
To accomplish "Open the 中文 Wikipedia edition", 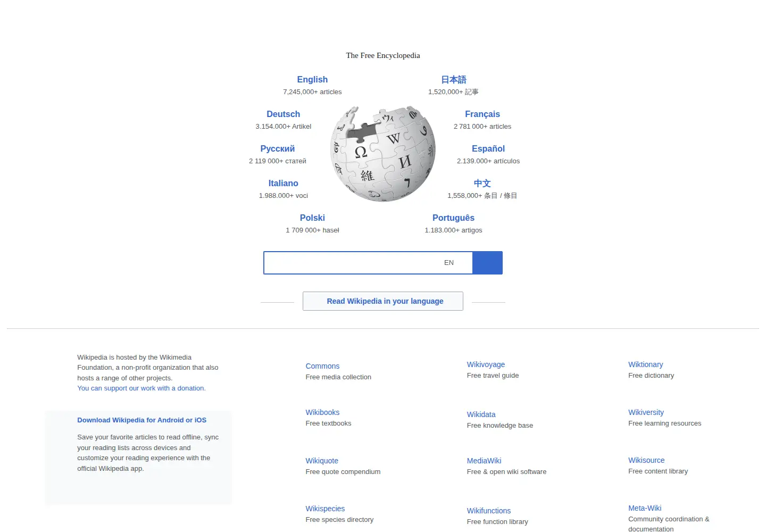I will [482, 183].
